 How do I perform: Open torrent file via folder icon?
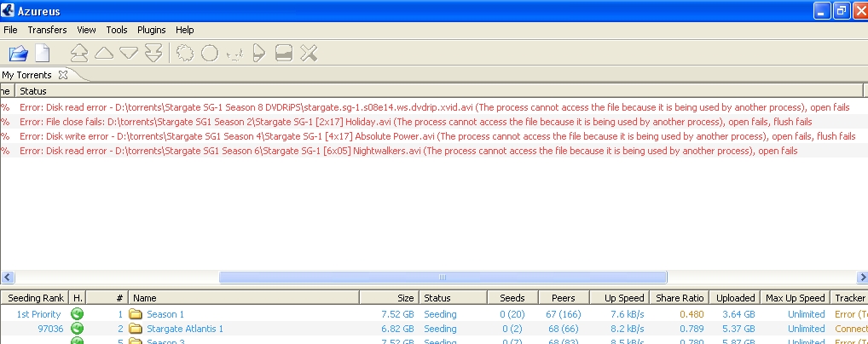tap(18, 53)
